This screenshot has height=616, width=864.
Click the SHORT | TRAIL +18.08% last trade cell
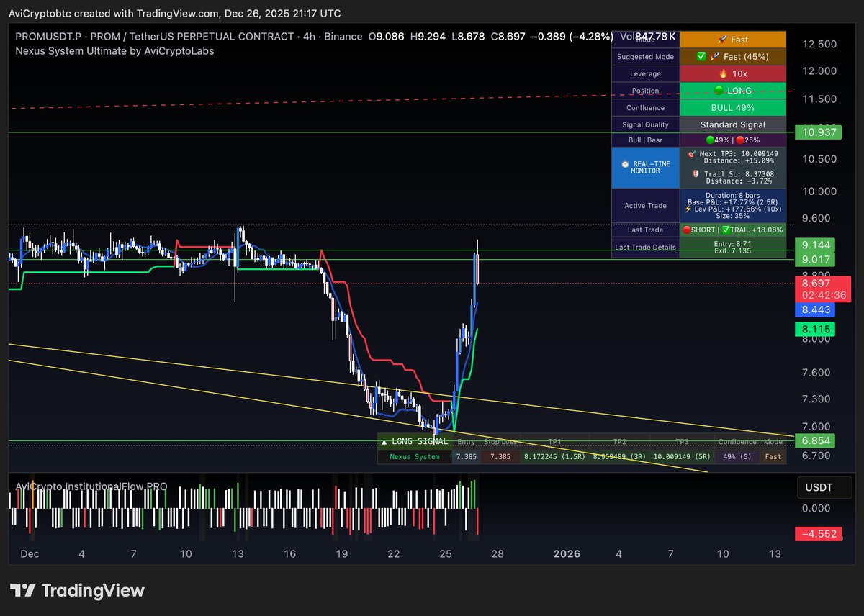[x=733, y=230]
